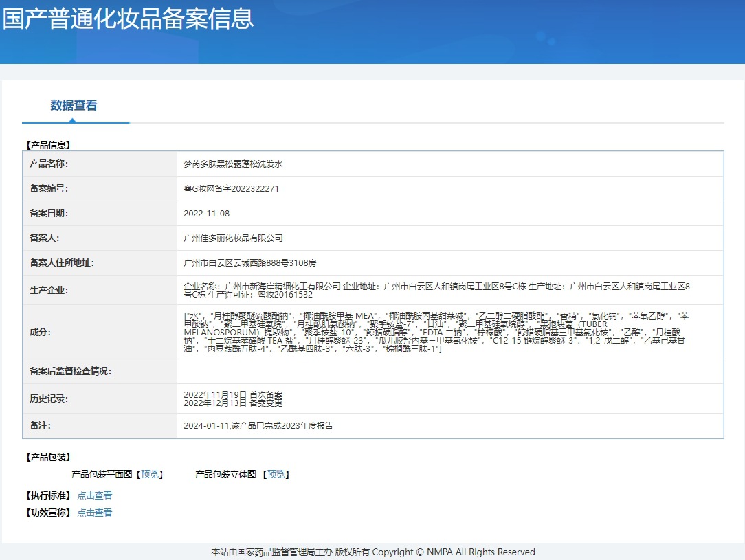Click the 【产品信息】 section heading
This screenshot has width=745, height=560.
48,145
